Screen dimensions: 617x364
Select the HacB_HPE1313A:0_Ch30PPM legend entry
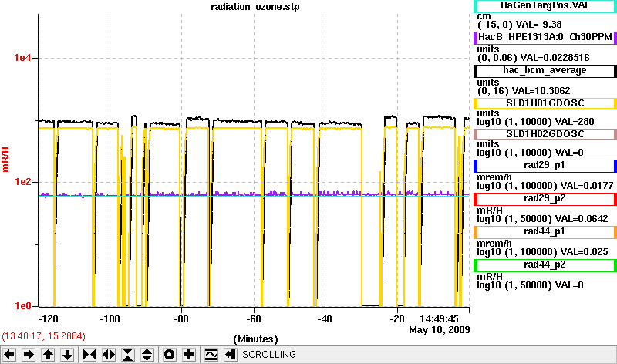(x=545, y=37)
